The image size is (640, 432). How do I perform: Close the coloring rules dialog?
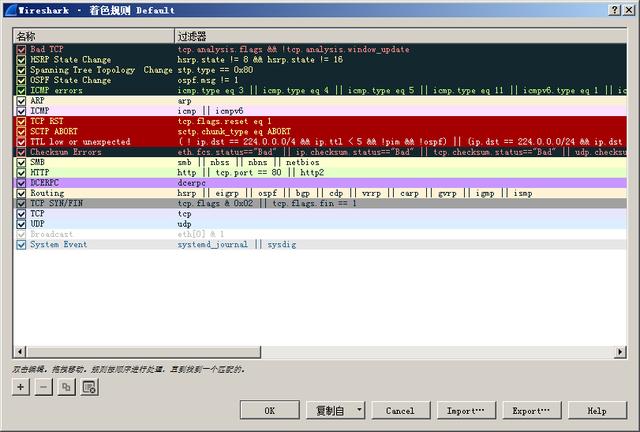629,10
